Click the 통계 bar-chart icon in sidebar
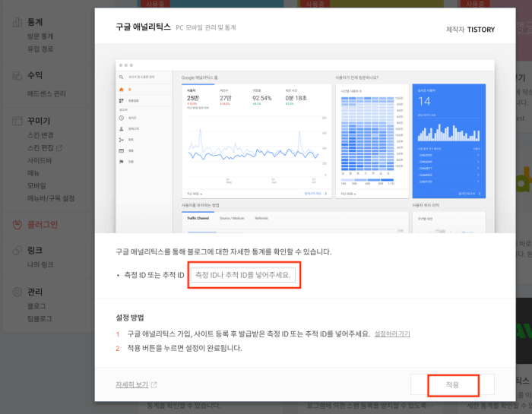 [17, 22]
